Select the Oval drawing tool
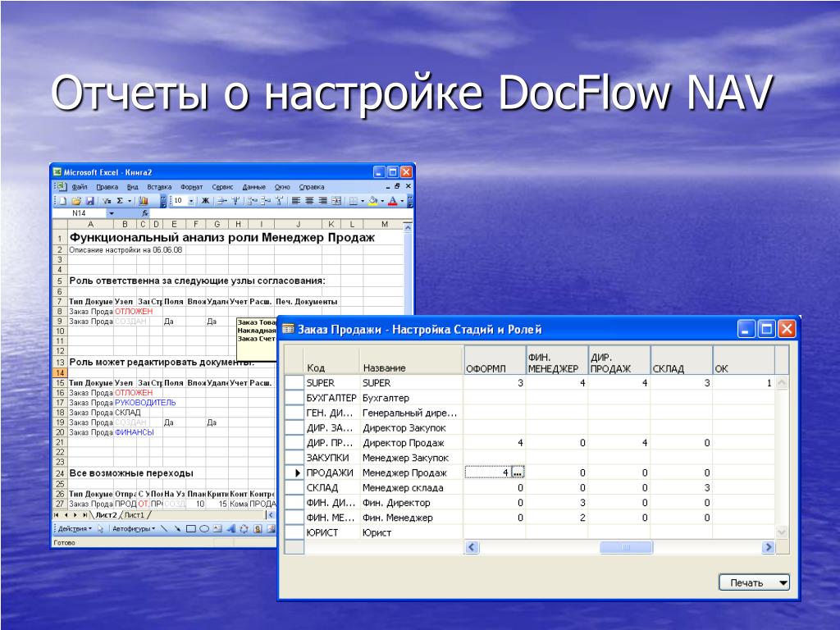Image resolution: width=840 pixels, height=630 pixels. 204,529
